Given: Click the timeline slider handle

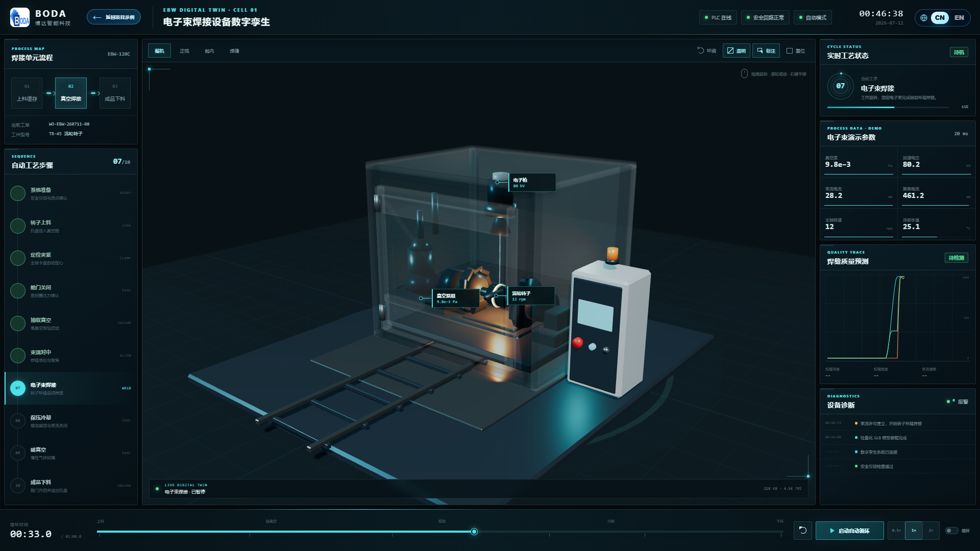Looking at the screenshot, I should [474, 532].
